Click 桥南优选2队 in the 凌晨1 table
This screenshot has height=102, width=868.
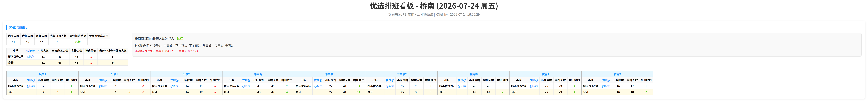click(x=16, y=86)
